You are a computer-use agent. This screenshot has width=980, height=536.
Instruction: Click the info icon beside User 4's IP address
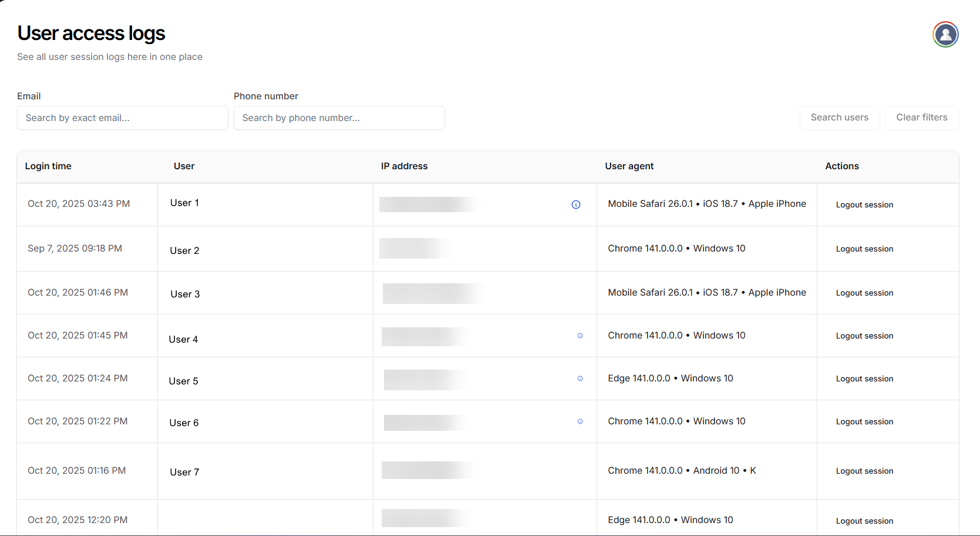click(580, 336)
